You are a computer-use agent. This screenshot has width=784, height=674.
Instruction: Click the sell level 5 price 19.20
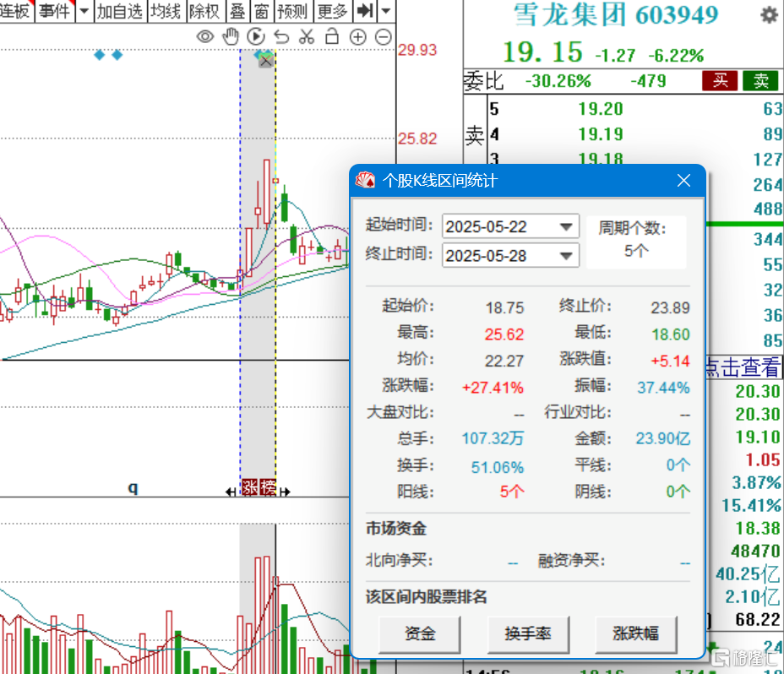[x=601, y=108]
